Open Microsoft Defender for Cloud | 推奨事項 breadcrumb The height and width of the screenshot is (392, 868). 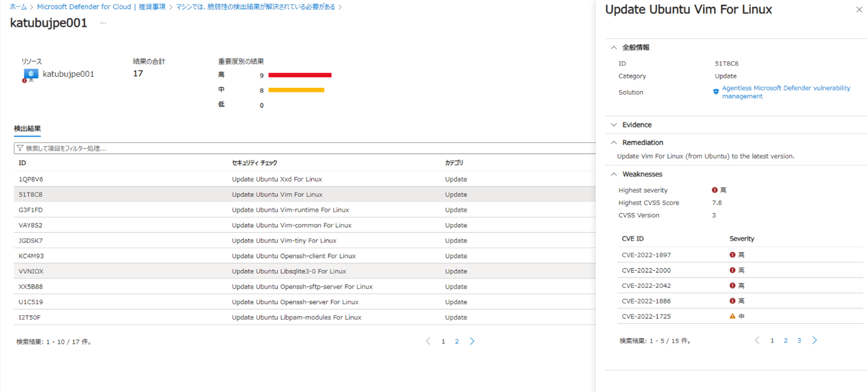tap(101, 7)
